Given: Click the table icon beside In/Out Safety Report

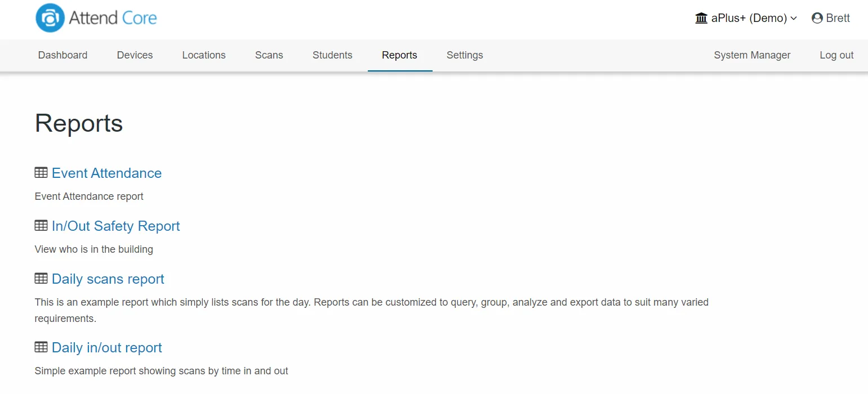Looking at the screenshot, I should click(41, 226).
